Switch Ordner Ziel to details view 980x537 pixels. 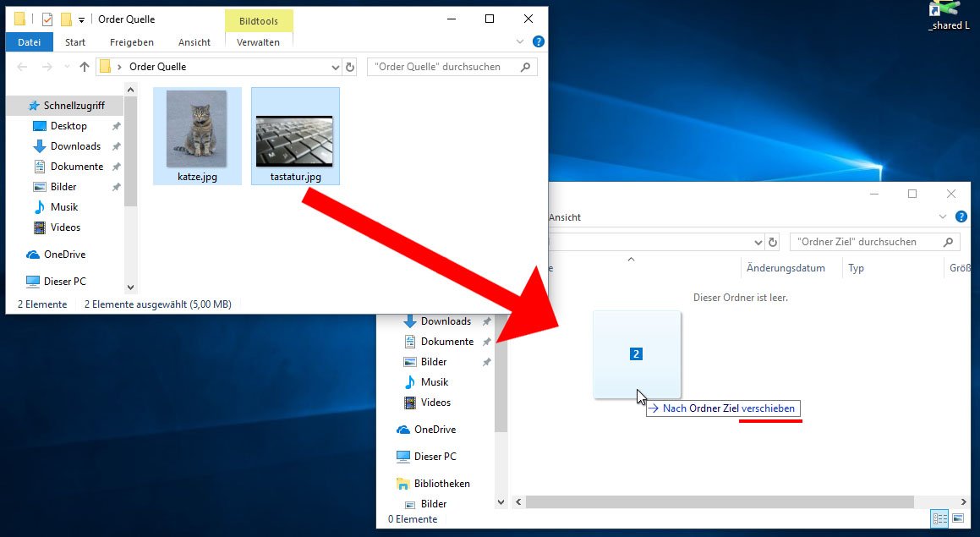(x=939, y=518)
